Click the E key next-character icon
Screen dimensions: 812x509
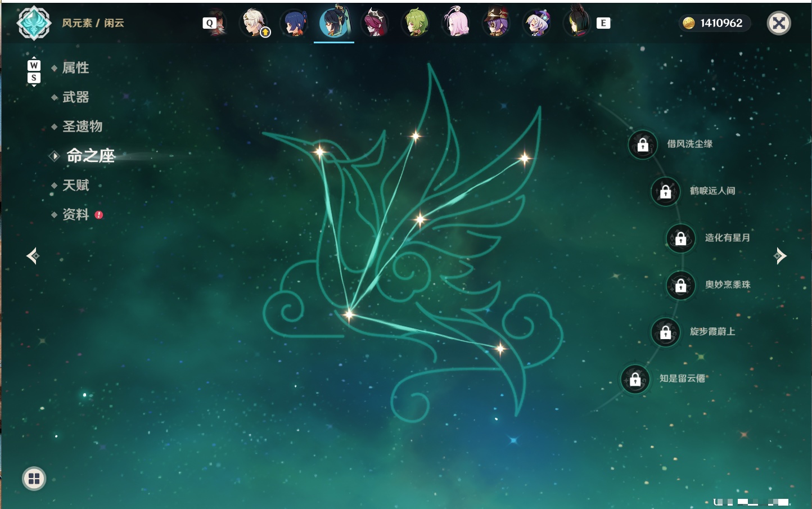pyautogui.click(x=603, y=23)
